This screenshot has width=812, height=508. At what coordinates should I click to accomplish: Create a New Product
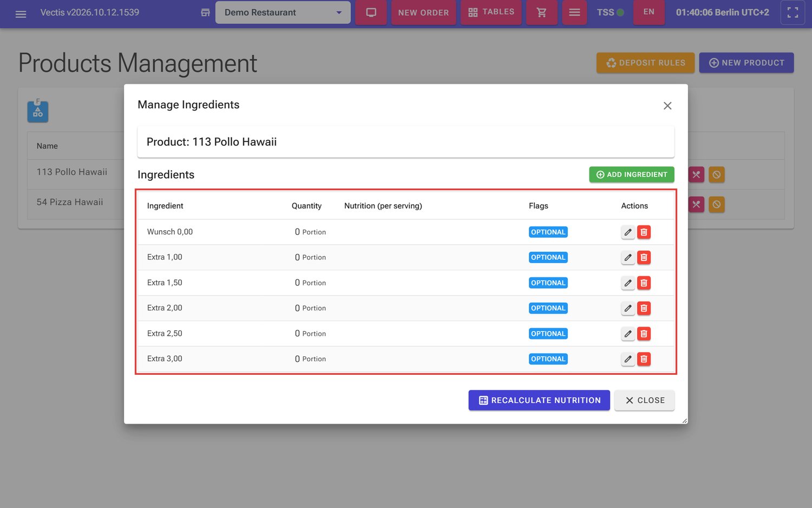(746, 63)
